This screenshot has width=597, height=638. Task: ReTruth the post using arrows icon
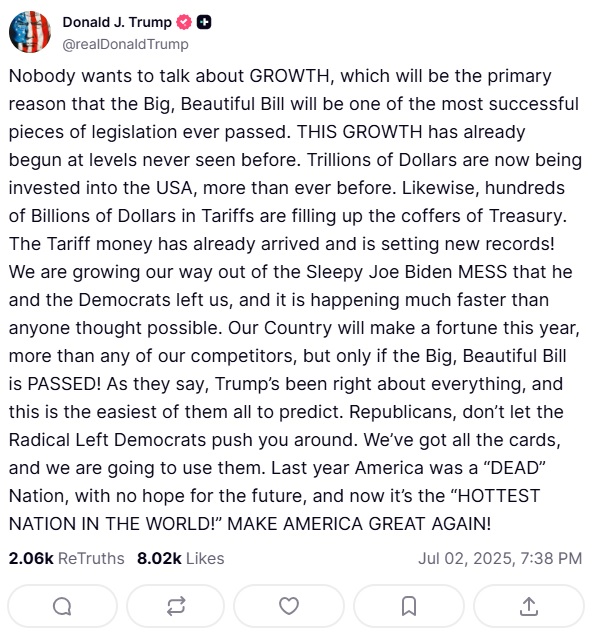pyautogui.click(x=176, y=606)
